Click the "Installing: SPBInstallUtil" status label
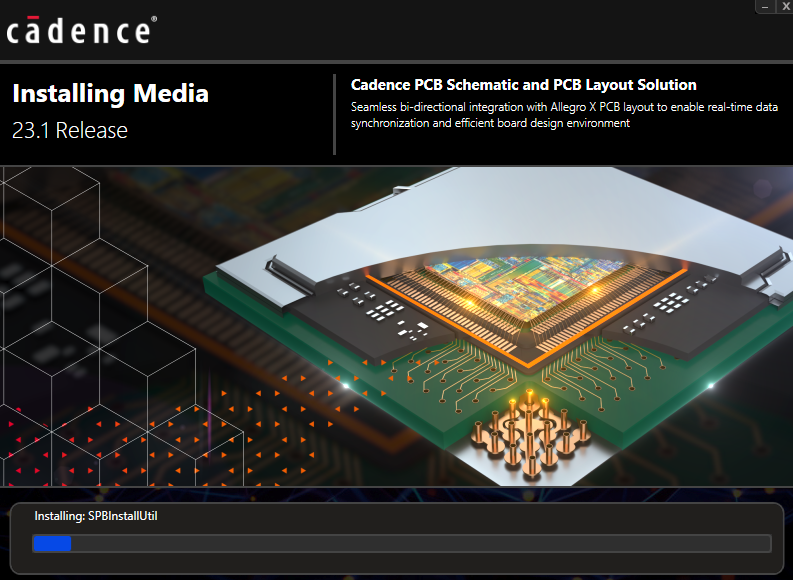This screenshot has width=793, height=580. [x=96, y=516]
